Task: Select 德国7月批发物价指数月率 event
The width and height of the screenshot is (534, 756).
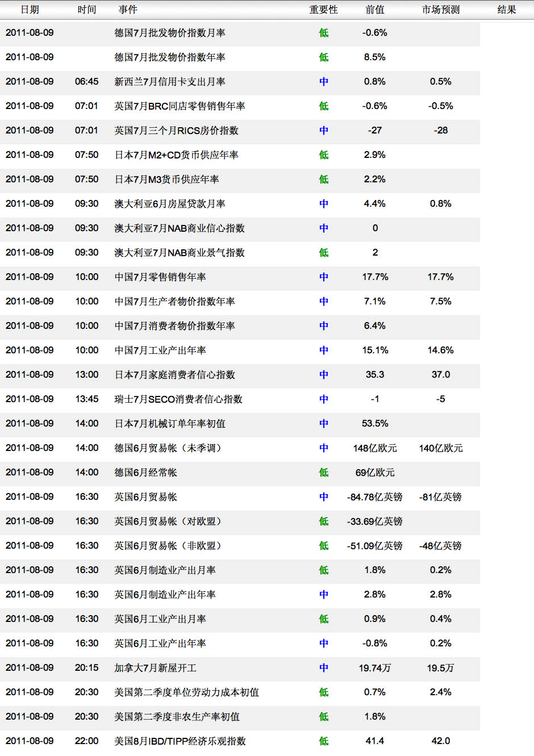Action: [170, 33]
